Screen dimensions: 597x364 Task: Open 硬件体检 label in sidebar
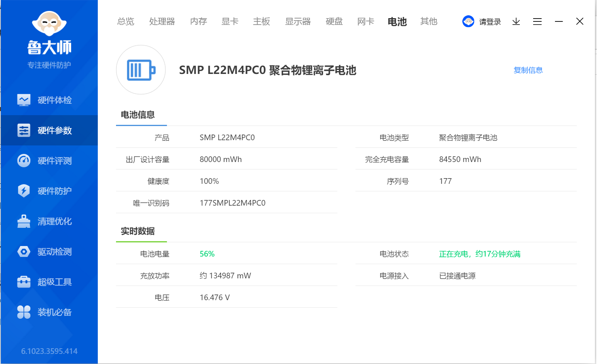[55, 100]
